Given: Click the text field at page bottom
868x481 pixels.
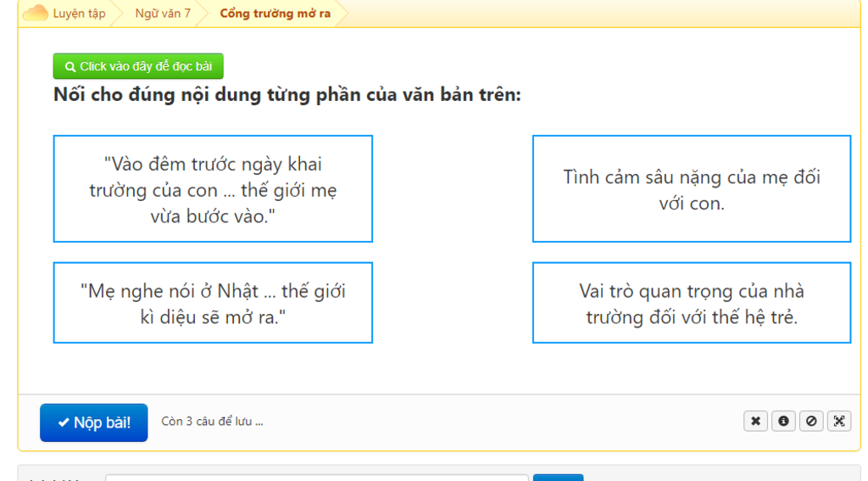Looking at the screenshot, I should coord(317,478).
